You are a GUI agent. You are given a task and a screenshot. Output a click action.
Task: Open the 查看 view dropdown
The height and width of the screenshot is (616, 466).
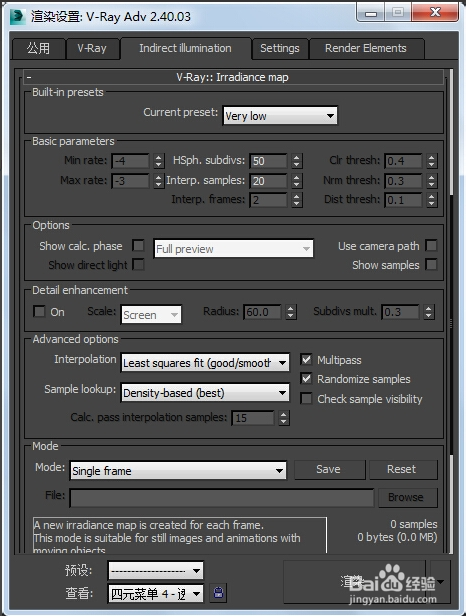click(x=156, y=593)
